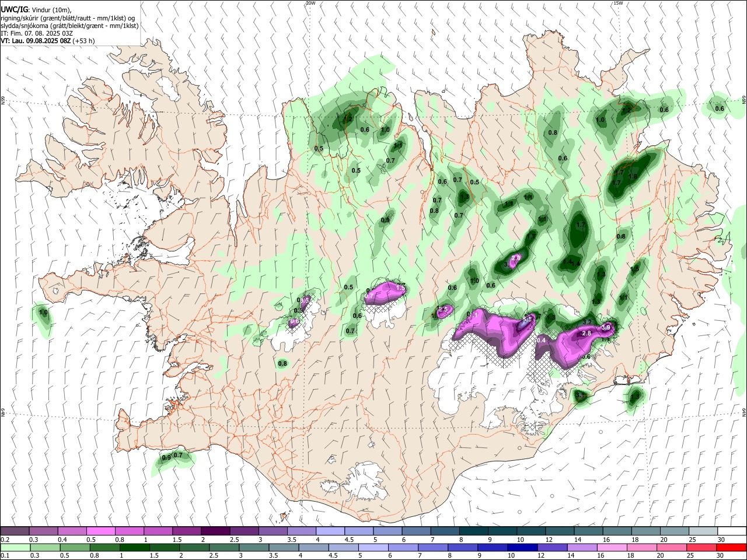Image resolution: width=747 pixels, height=560 pixels.
Task: Pick the pale grey 25 snow legend swatch
Action: click(x=704, y=531)
